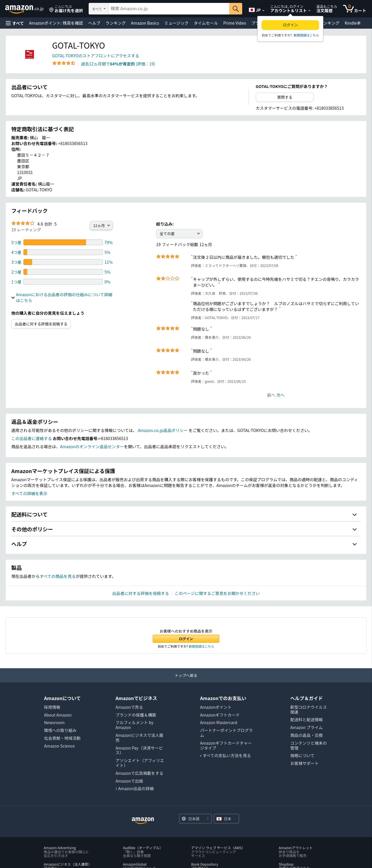Click footer 日本 country selector
This screenshot has width=372, height=868.
click(x=226, y=819)
